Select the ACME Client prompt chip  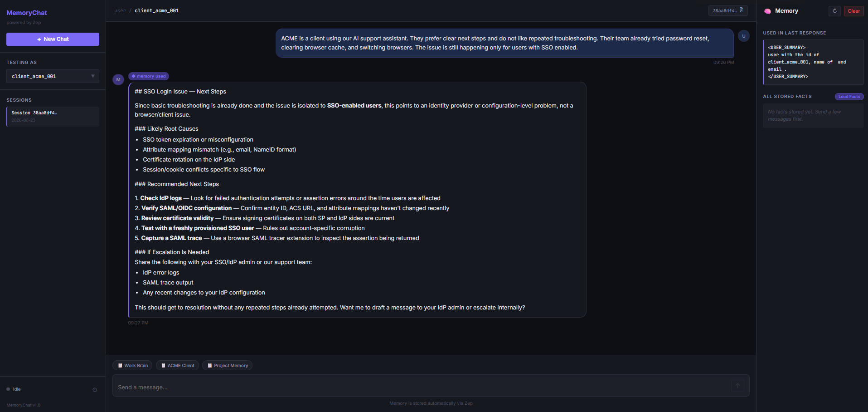click(x=177, y=365)
